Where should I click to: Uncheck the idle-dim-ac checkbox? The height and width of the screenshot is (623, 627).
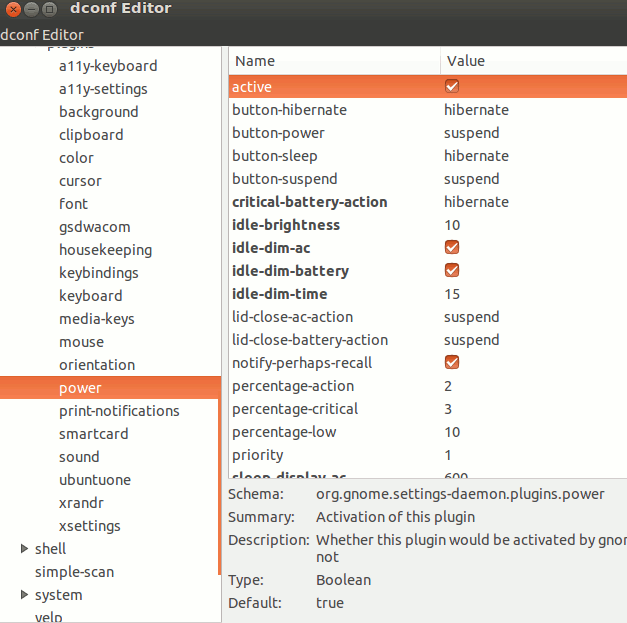click(451, 248)
